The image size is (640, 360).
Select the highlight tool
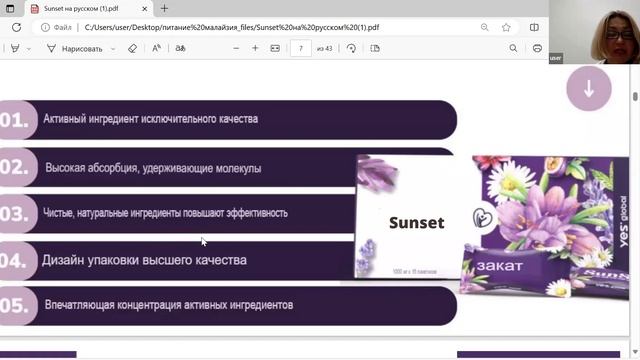[x=15, y=49]
